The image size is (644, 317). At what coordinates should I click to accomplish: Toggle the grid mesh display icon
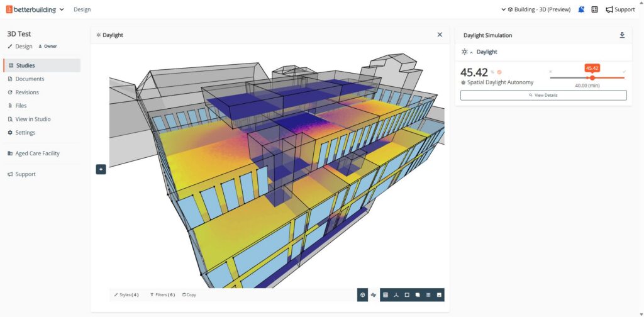click(x=428, y=295)
